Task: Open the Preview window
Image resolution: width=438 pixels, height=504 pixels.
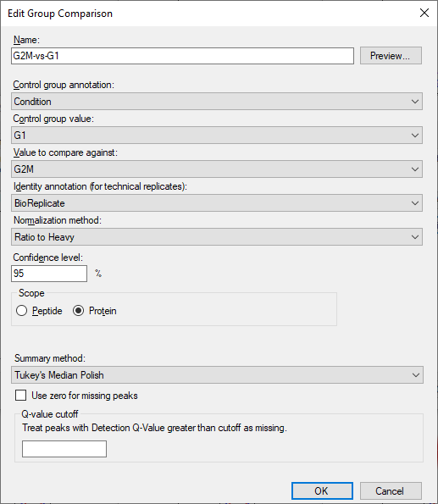Action: (391, 56)
